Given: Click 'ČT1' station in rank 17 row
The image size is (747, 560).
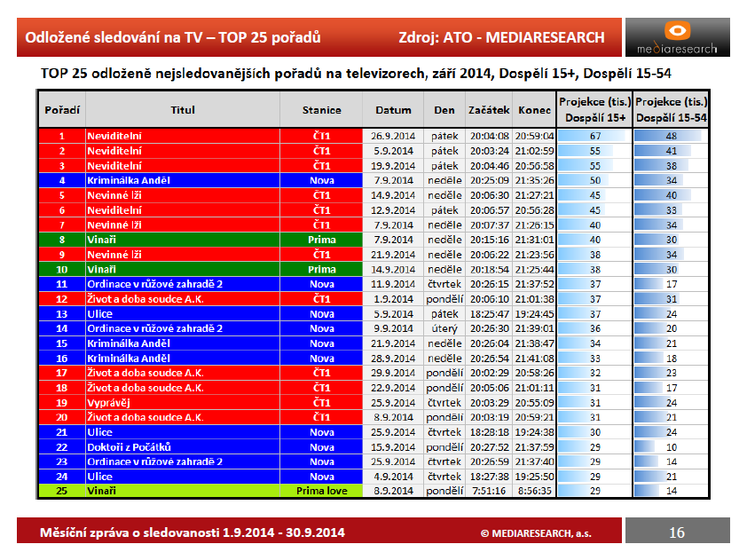Looking at the screenshot, I should point(321,373).
